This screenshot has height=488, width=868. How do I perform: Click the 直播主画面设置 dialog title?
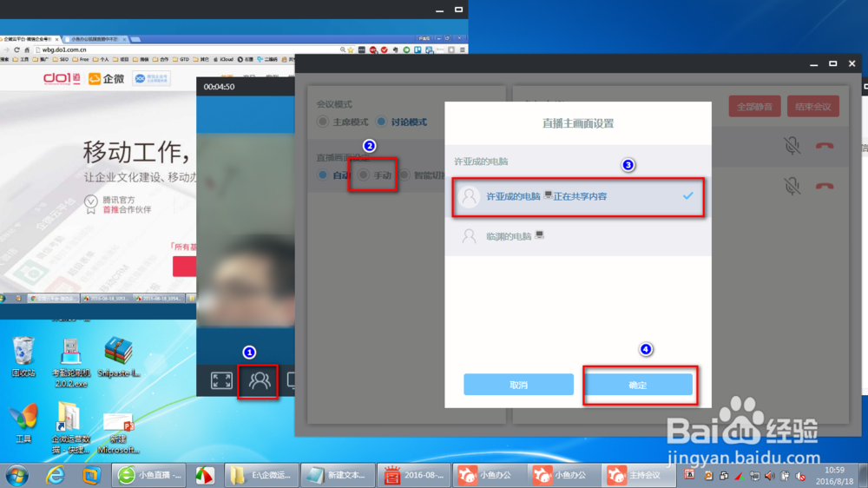point(578,123)
